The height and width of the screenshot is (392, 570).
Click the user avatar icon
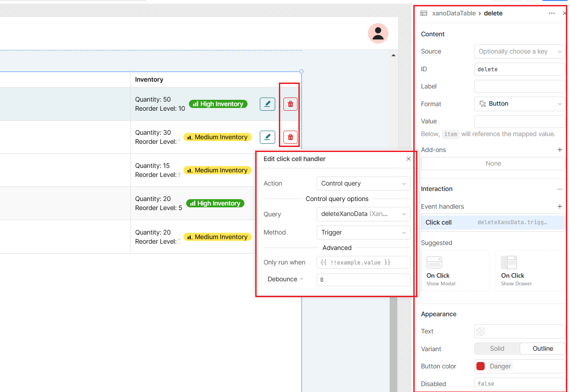click(378, 33)
